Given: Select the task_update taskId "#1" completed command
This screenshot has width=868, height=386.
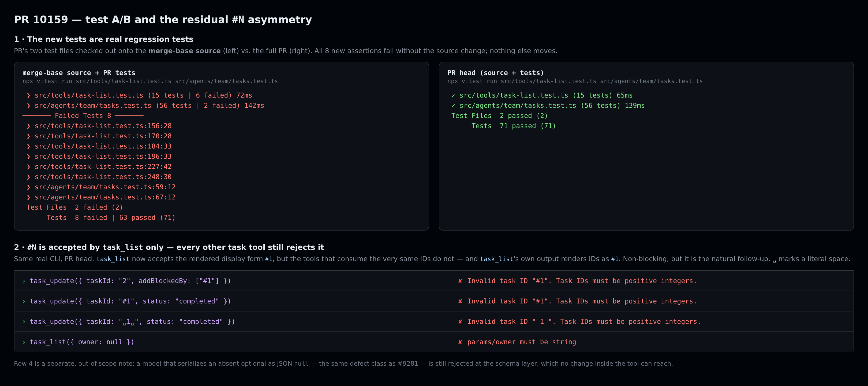Looking at the screenshot, I should (x=130, y=301).
